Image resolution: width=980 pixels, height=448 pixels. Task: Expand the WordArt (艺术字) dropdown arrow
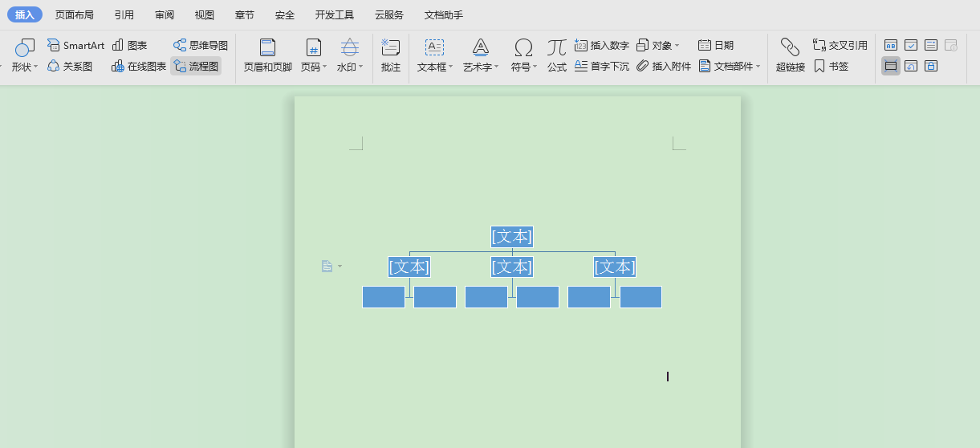496,67
